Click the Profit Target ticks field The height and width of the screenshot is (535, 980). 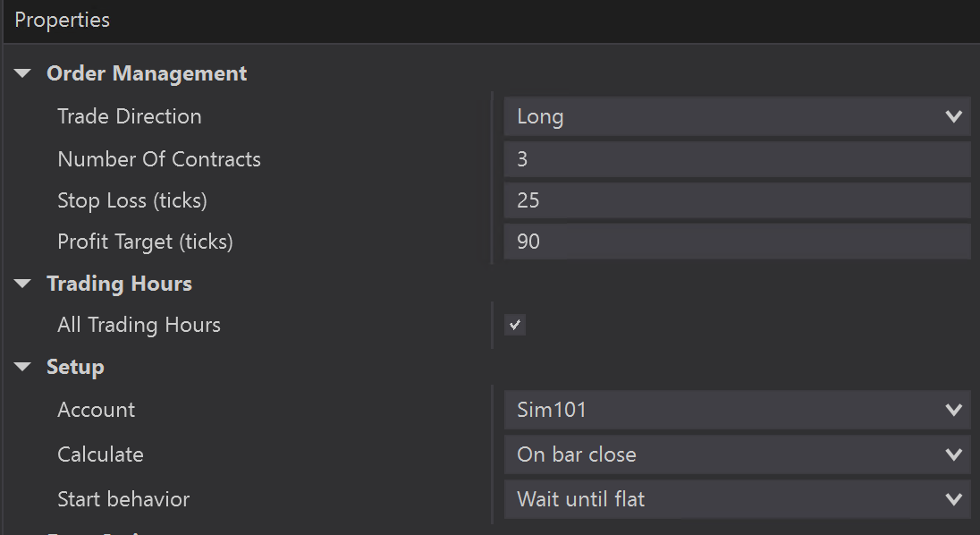[x=737, y=242]
